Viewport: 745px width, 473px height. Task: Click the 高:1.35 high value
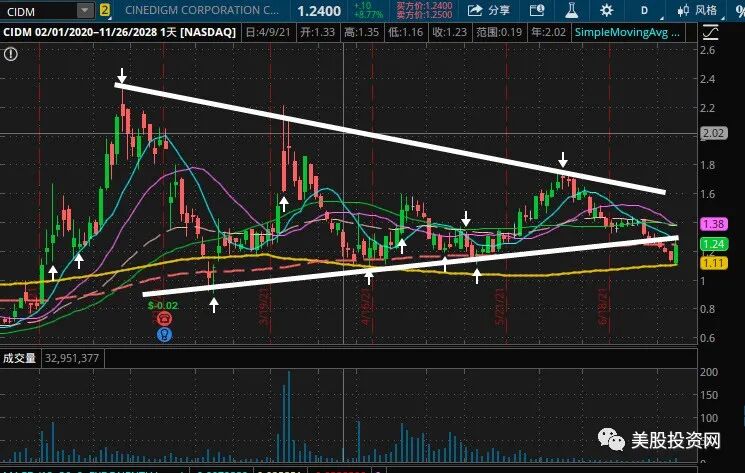[362, 32]
